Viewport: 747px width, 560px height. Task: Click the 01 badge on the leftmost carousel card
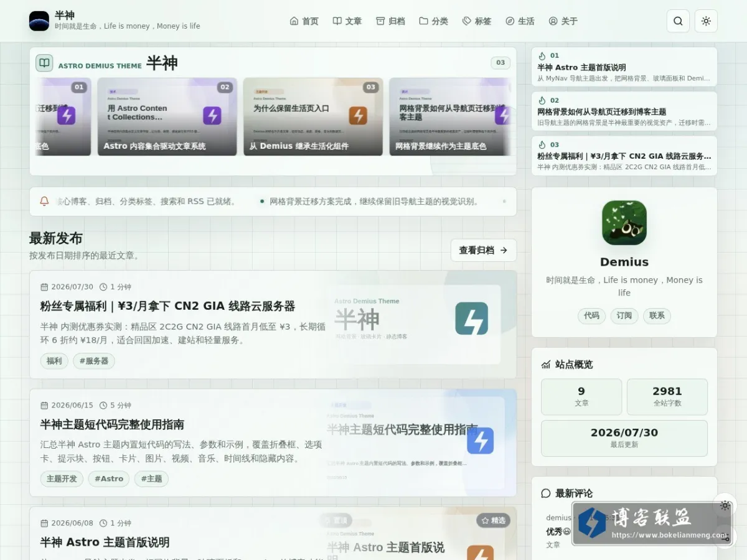tap(79, 87)
